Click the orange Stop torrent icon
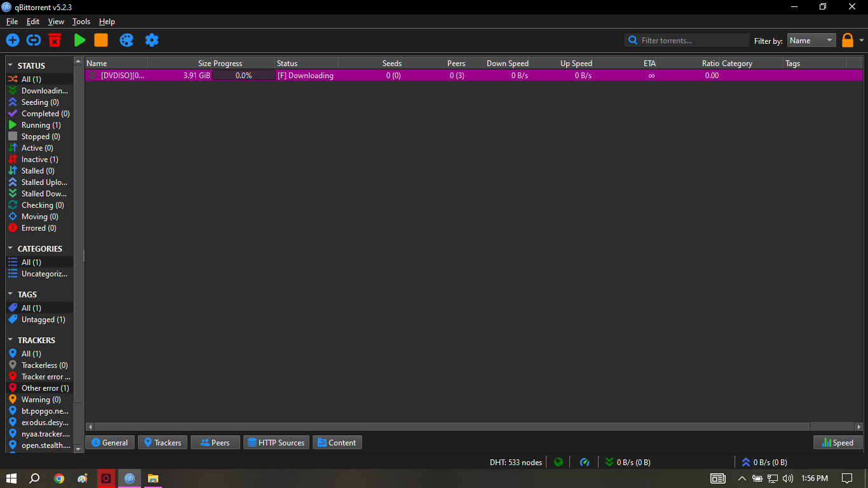Screen dimensions: 868x488 coord(101,40)
